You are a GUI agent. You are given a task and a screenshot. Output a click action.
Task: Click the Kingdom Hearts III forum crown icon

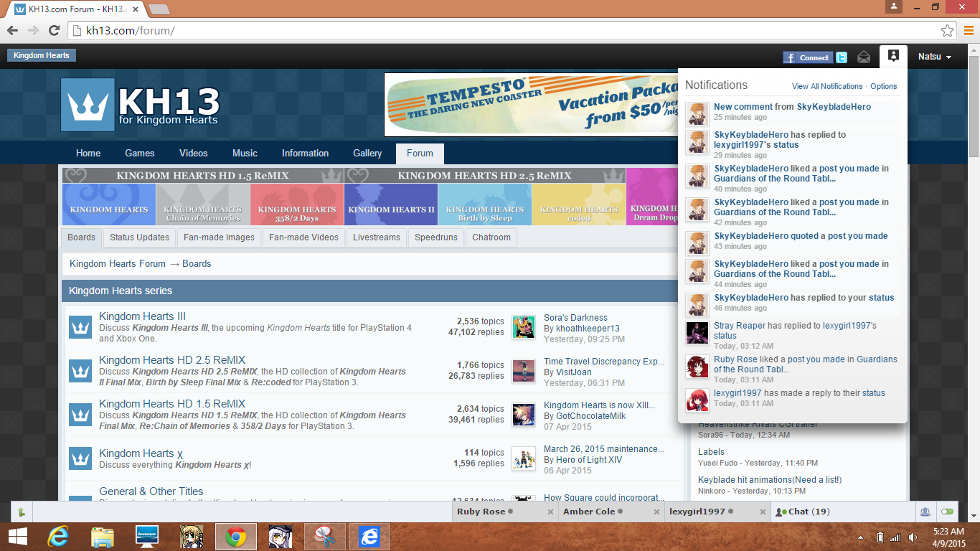80,327
